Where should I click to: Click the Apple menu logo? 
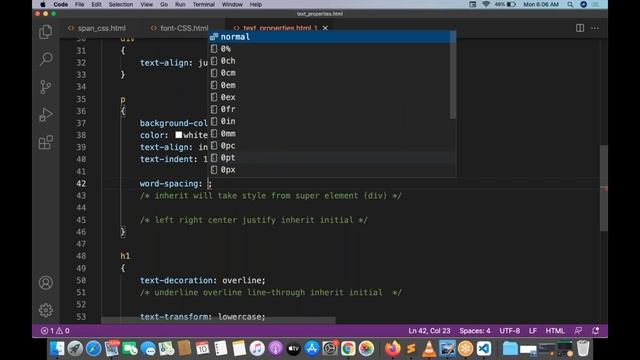tap(42, 4)
